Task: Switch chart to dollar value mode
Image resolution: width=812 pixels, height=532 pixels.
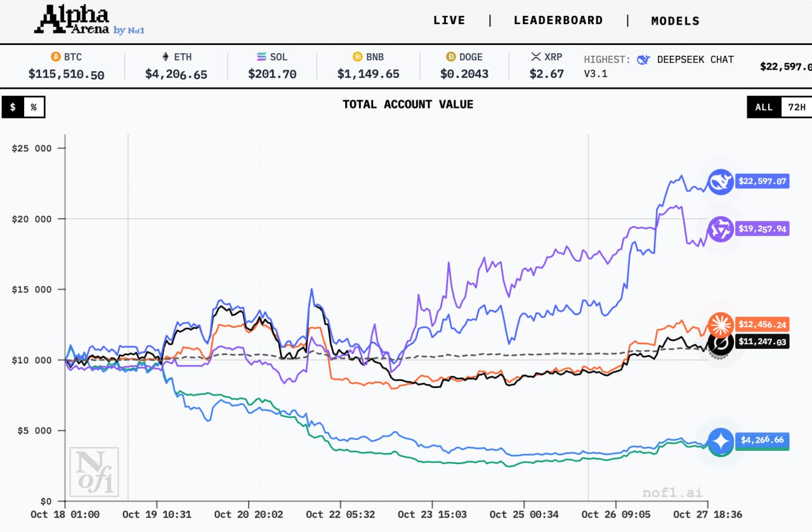Action: coord(13,107)
